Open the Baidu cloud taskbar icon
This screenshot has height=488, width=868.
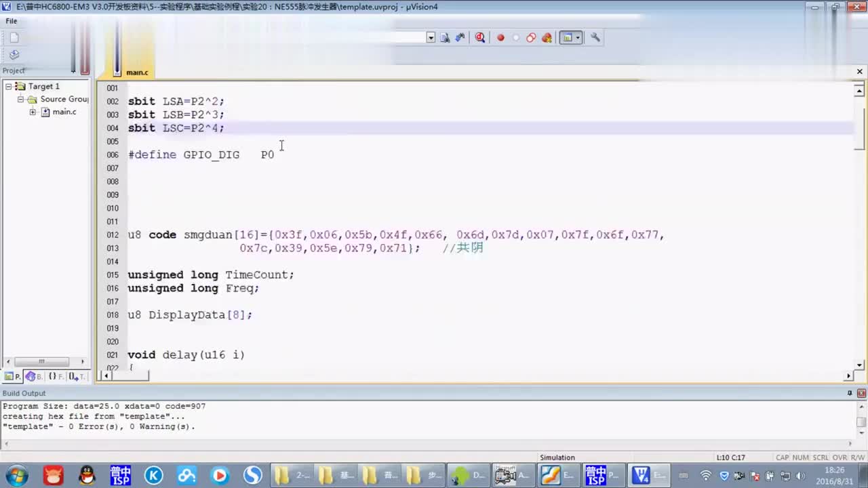click(187, 476)
